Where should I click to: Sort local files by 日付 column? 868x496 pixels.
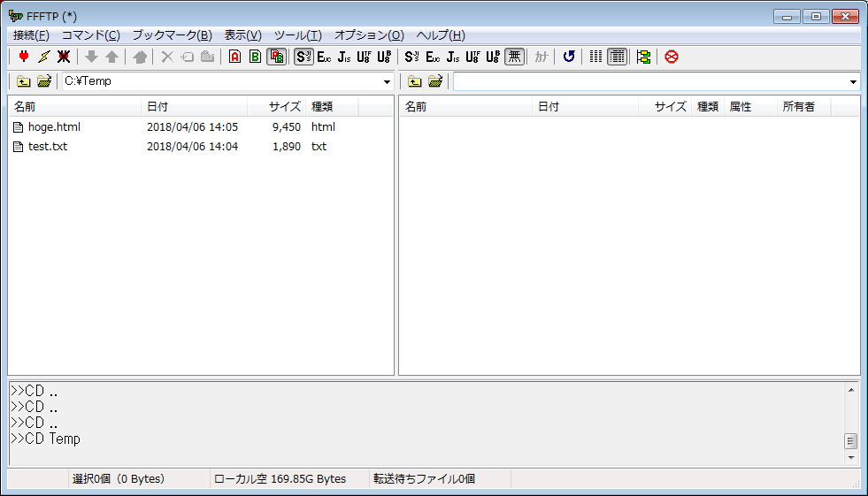[195, 106]
